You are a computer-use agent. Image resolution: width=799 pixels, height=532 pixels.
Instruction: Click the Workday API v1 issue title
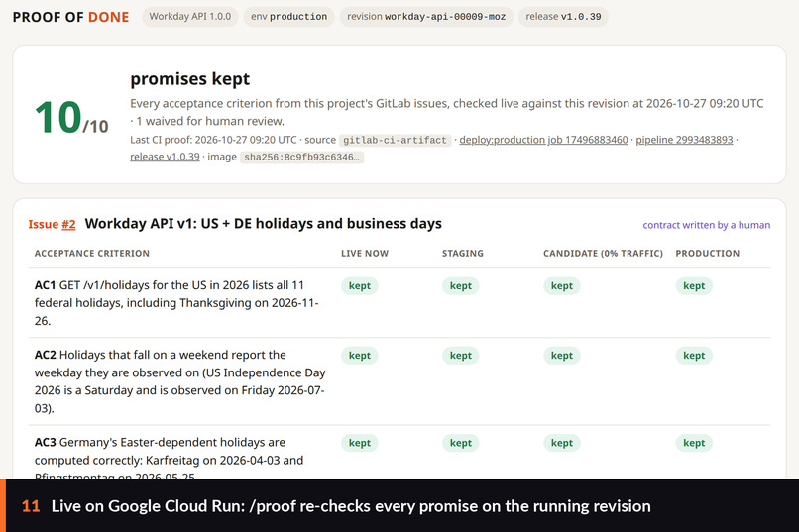click(x=263, y=224)
